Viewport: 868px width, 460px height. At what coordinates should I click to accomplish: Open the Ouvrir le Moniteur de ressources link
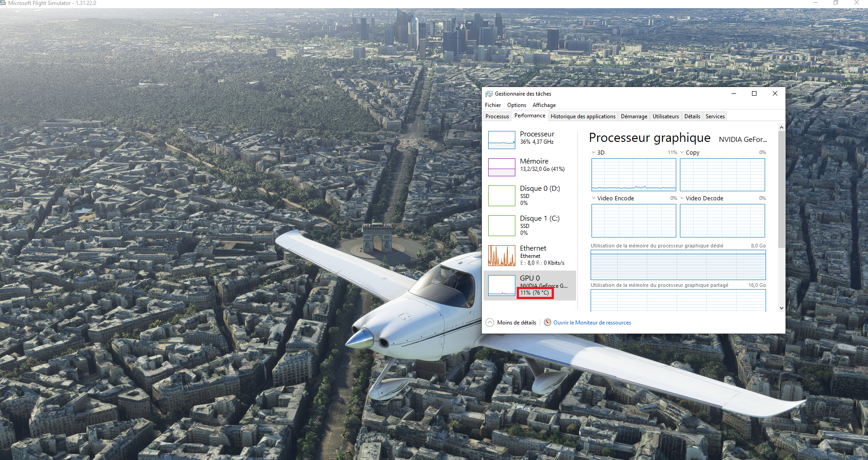[x=592, y=323]
